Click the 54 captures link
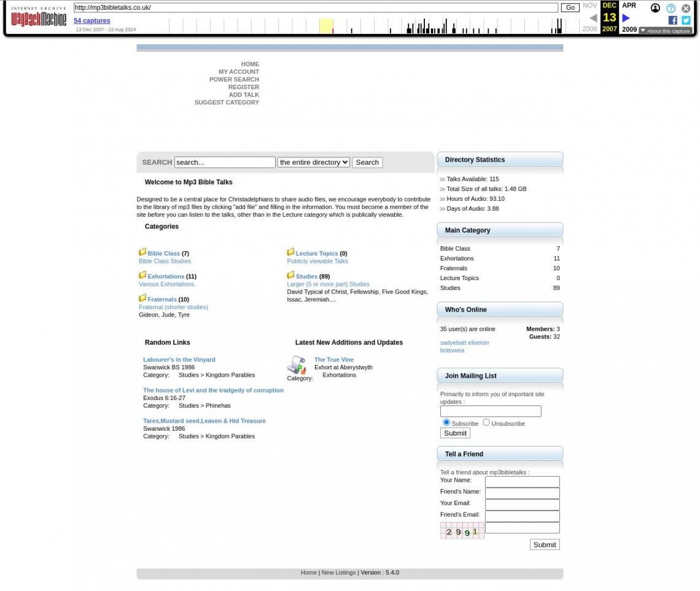Image resolution: width=700 pixels, height=591 pixels. point(92,21)
